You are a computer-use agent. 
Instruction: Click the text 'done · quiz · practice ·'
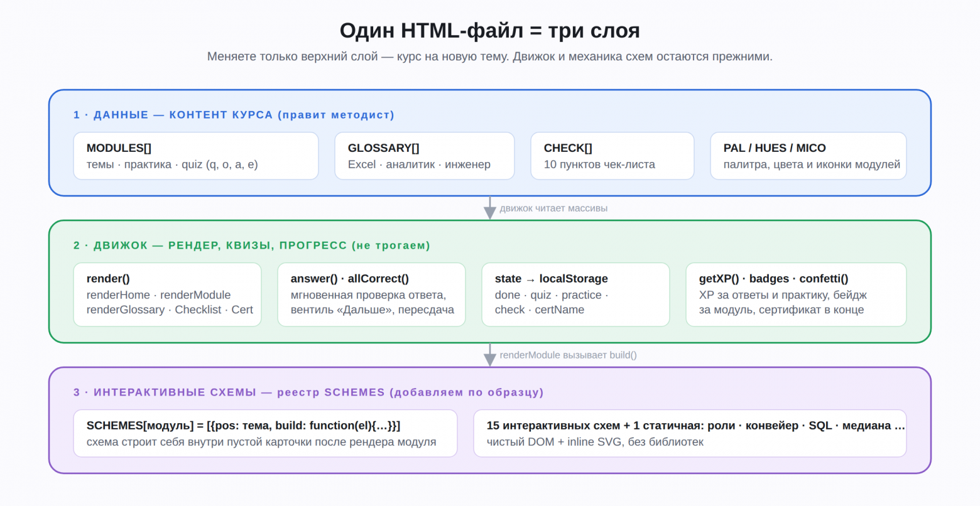(x=552, y=295)
